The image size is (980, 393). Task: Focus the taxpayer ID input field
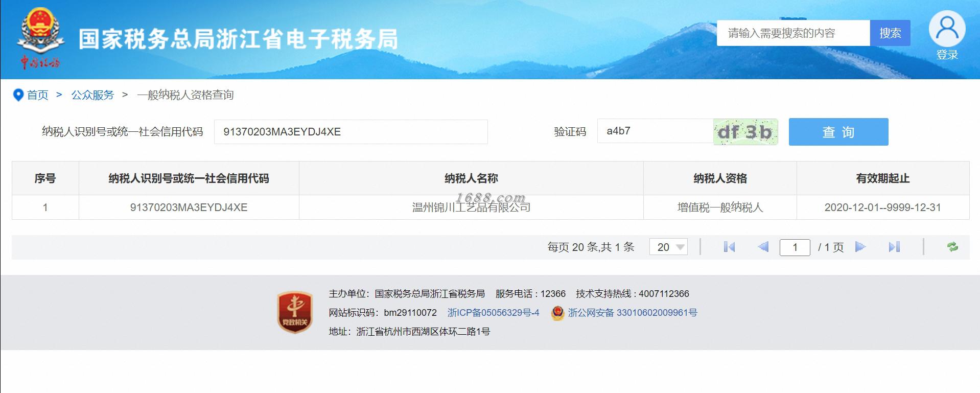(x=351, y=132)
